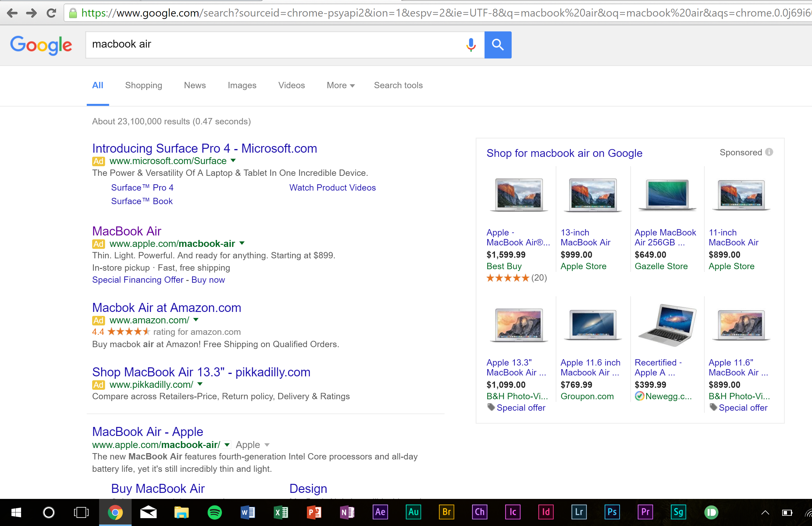This screenshot has height=526, width=812.
Task: Click the Recertified Newegg MacBook thumbnail
Action: [x=667, y=325]
